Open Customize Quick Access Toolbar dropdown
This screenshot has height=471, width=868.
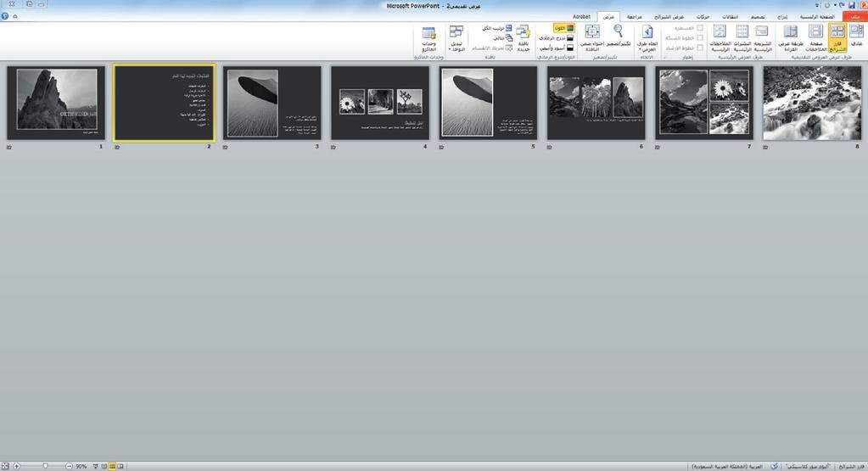817,6
